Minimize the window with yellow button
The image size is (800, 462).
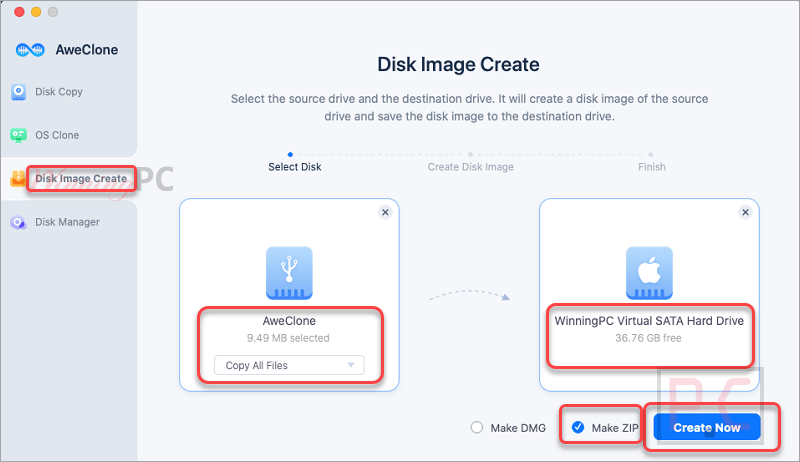coord(36,12)
